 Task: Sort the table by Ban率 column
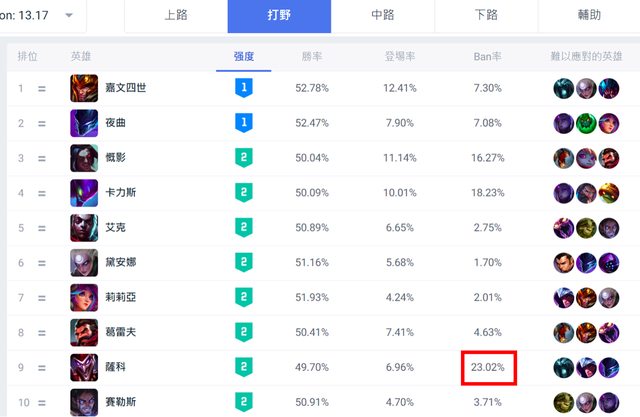click(488, 56)
